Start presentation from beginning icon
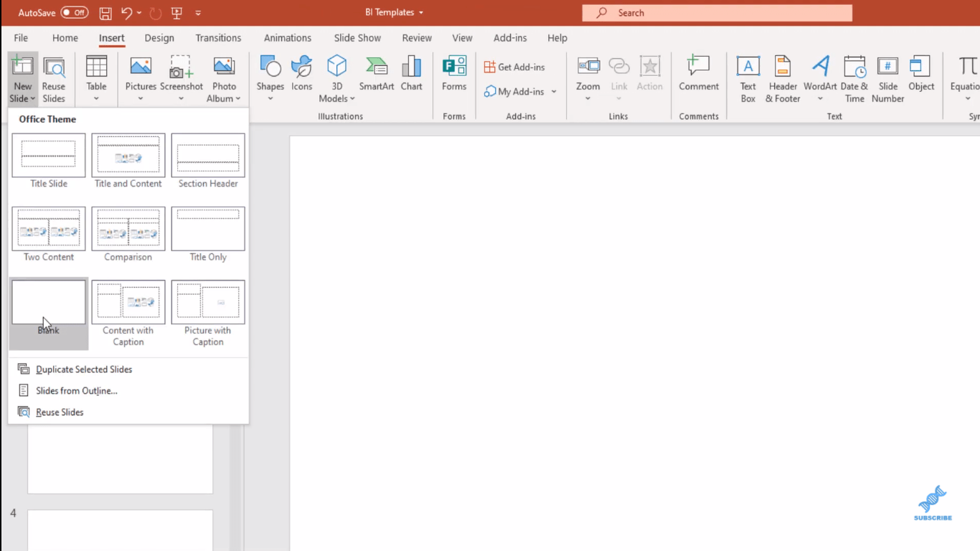The height and width of the screenshot is (551, 980). pyautogui.click(x=176, y=13)
